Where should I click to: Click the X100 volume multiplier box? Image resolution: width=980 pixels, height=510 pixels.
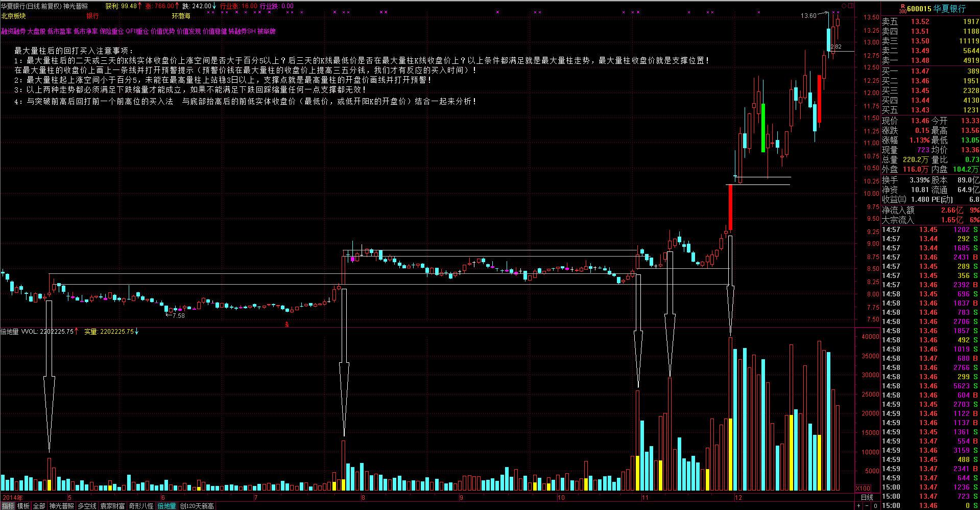[x=863, y=488]
